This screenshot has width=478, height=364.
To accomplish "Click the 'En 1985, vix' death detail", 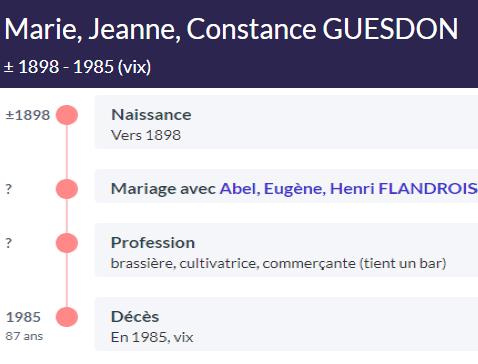I will pyautogui.click(x=152, y=337).
